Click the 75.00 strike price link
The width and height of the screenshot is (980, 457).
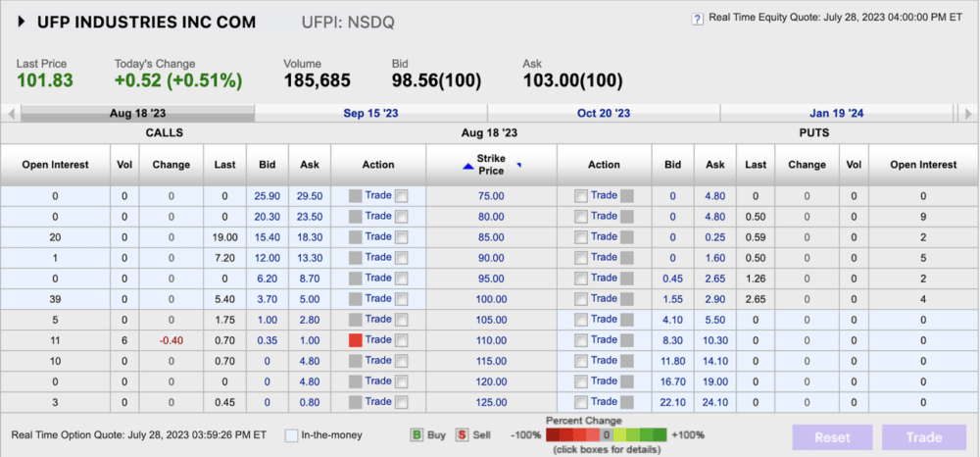click(491, 196)
